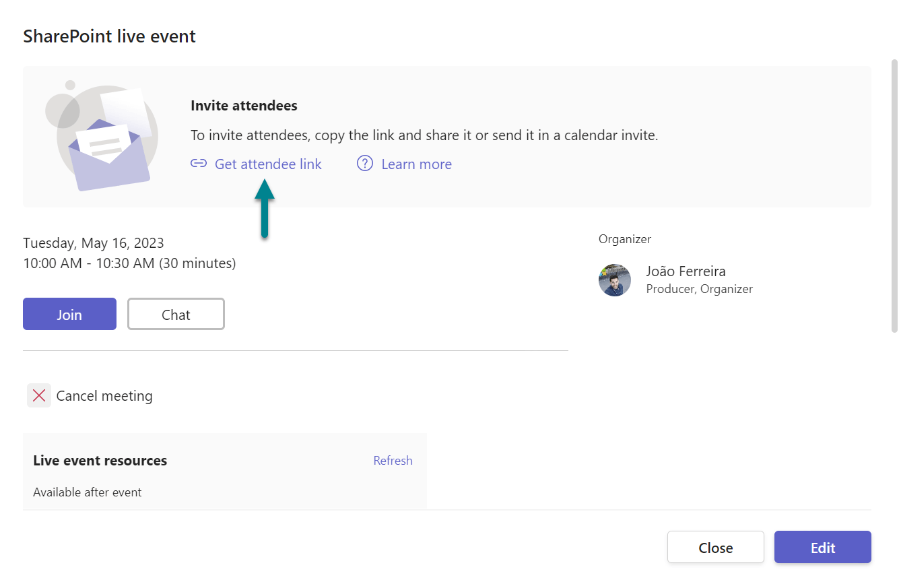Join the live event

(x=69, y=314)
